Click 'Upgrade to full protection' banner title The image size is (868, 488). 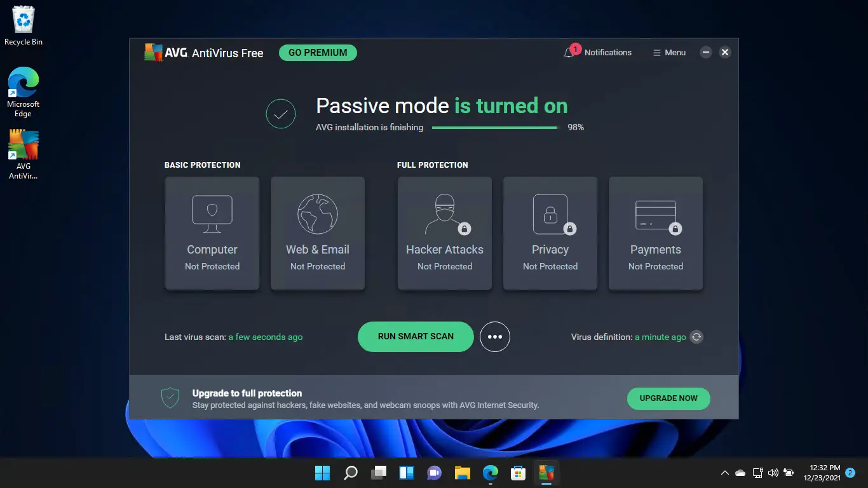[x=247, y=393]
